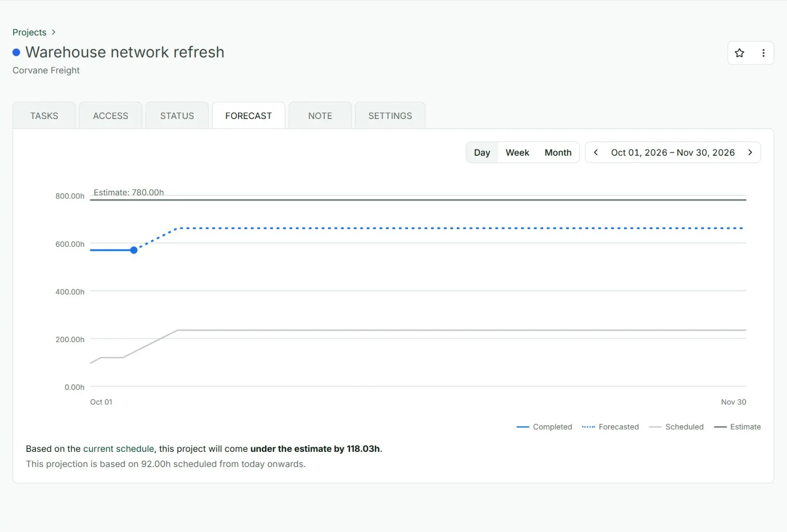Switch to Month view

pyautogui.click(x=558, y=152)
